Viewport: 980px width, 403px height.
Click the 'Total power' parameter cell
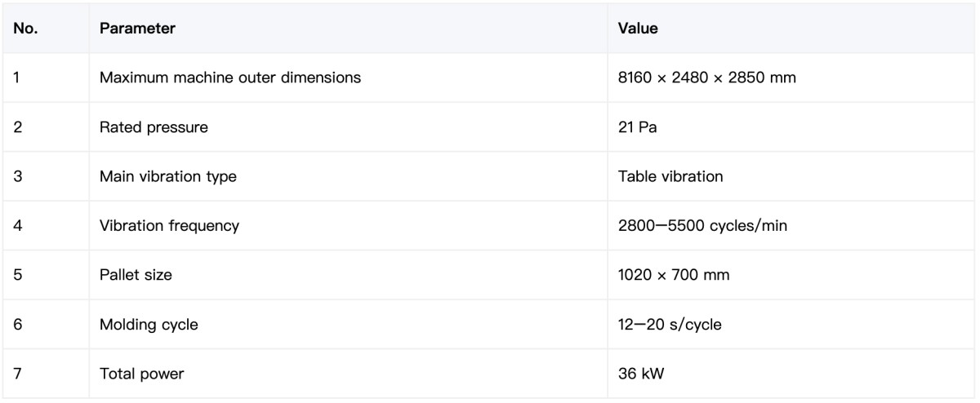pos(348,374)
